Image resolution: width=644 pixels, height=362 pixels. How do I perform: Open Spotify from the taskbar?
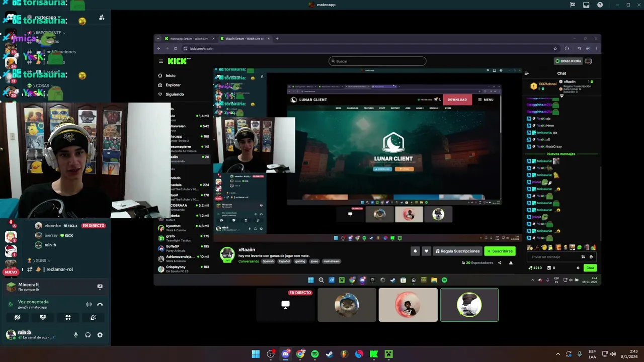(x=315, y=354)
